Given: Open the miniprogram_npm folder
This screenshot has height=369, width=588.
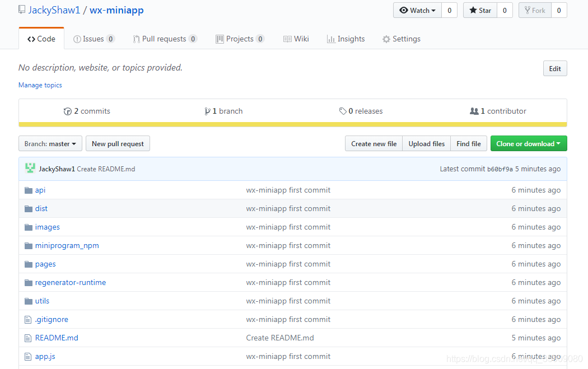Looking at the screenshot, I should tap(67, 246).
